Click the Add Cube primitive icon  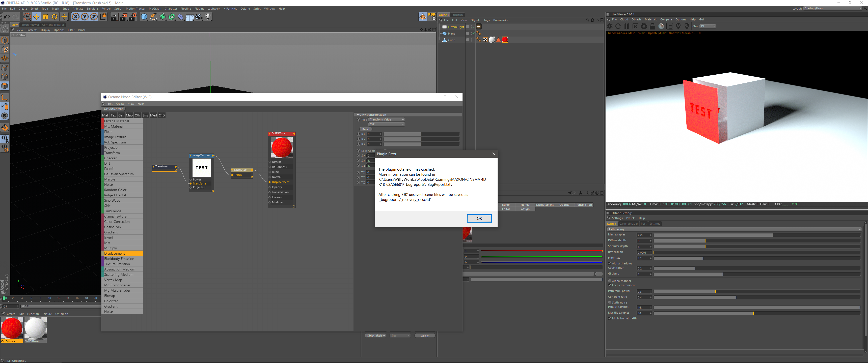(144, 17)
